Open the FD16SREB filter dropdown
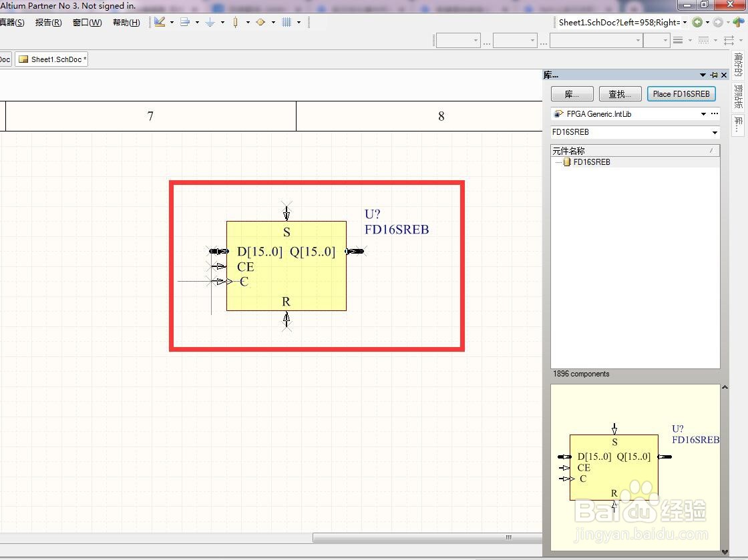This screenshot has width=748, height=560. click(714, 133)
